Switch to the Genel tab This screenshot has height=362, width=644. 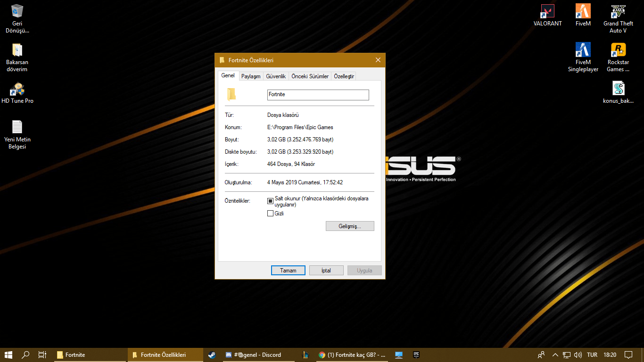click(x=228, y=75)
